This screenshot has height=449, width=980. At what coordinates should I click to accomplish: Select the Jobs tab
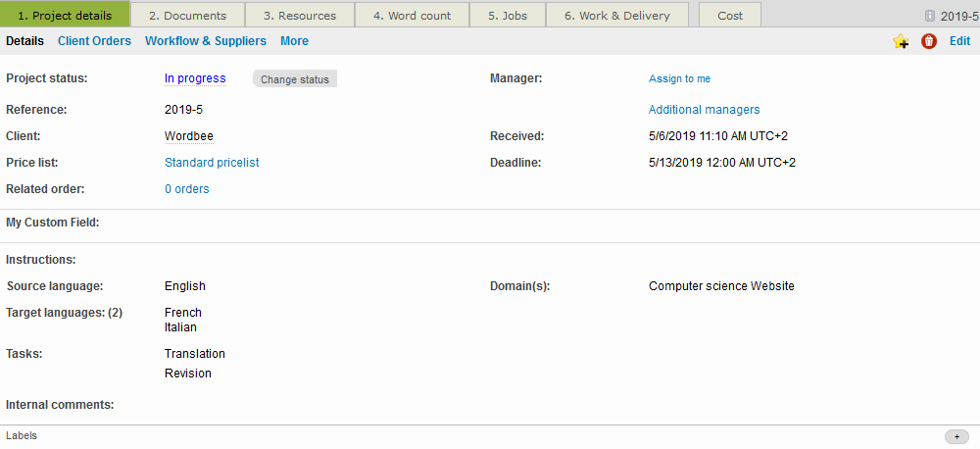pyautogui.click(x=508, y=16)
